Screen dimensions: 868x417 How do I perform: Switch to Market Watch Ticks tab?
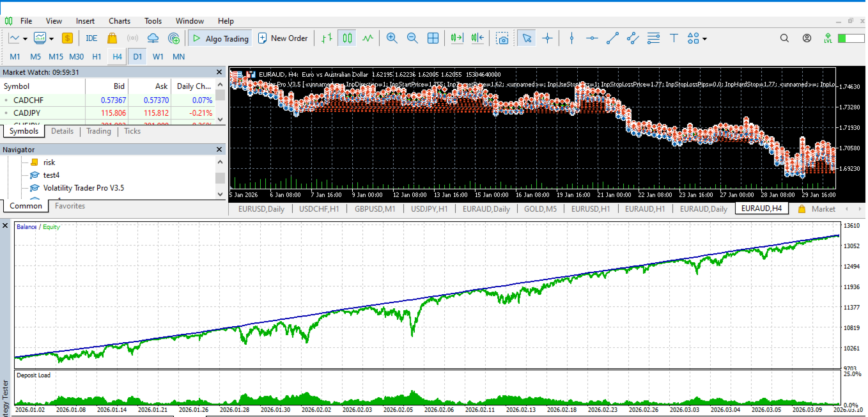[x=132, y=131]
